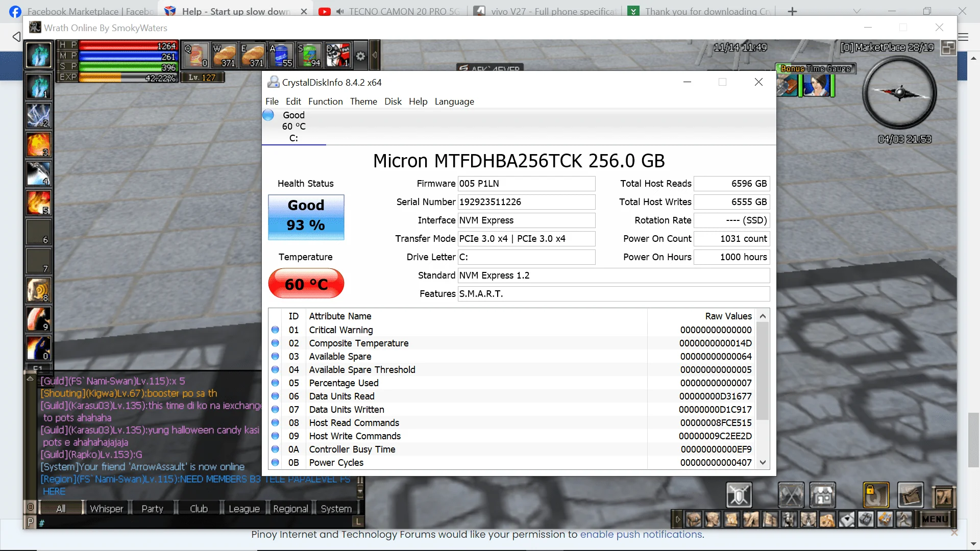Activate skill slot 0 in game
980x551 pixels.
(x=39, y=348)
